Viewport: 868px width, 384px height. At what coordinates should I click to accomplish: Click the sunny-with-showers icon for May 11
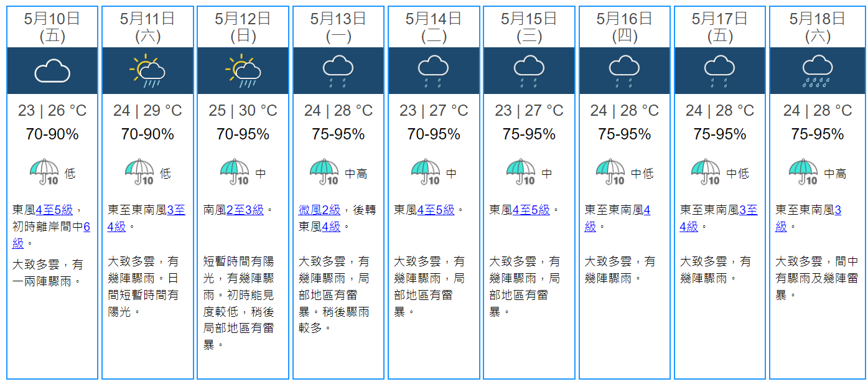147,71
